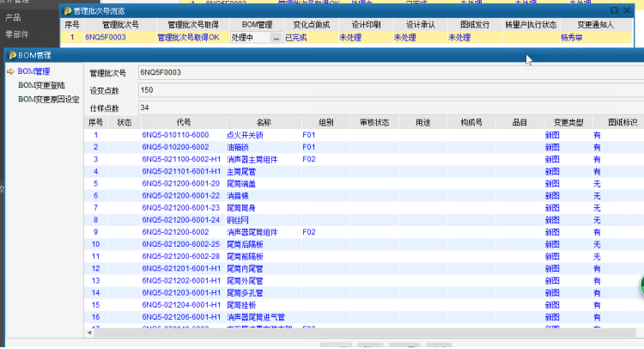
Task: Click the ellipsis button beside 处理中
Action: pos(276,38)
